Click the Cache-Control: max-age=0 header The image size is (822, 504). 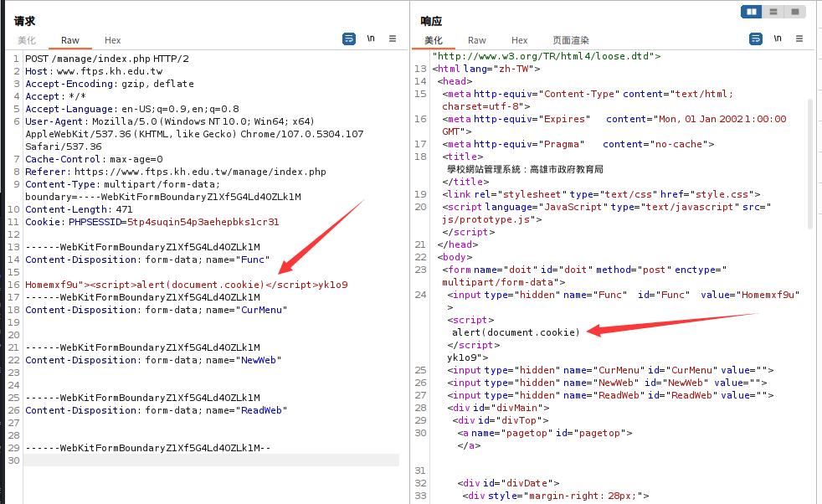[x=94, y=159]
